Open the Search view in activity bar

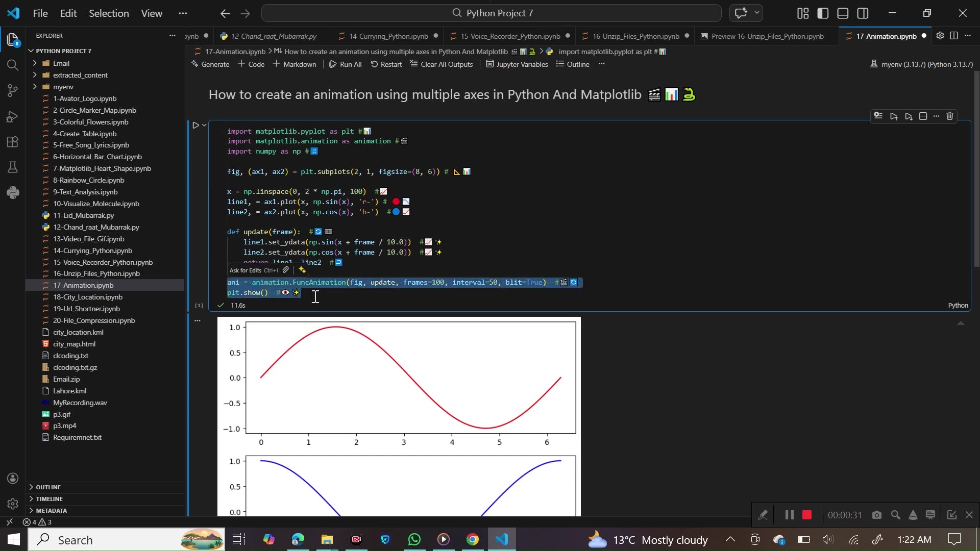click(13, 65)
